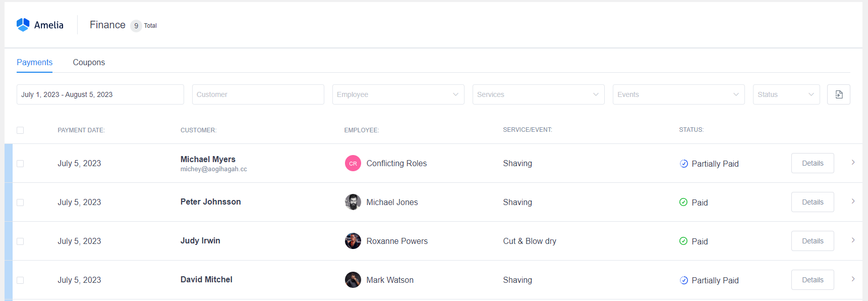The width and height of the screenshot is (868, 301).
Task: Toggle the select-all payments checkbox
Action: [20, 130]
